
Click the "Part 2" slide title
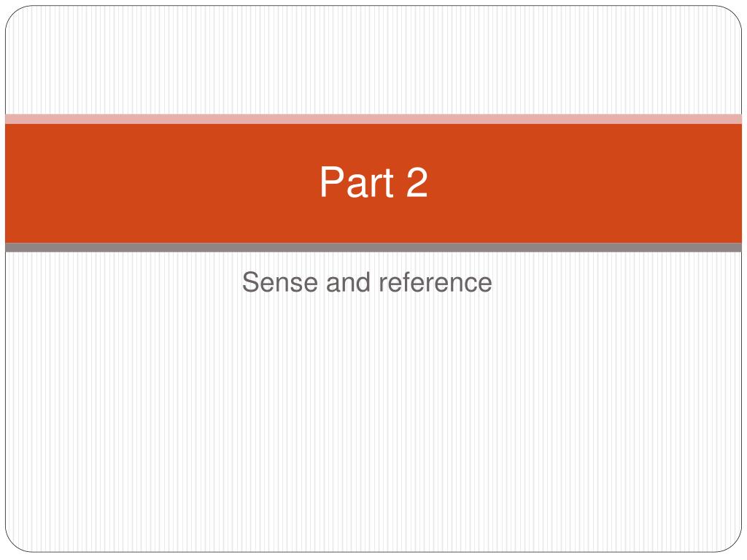click(373, 182)
